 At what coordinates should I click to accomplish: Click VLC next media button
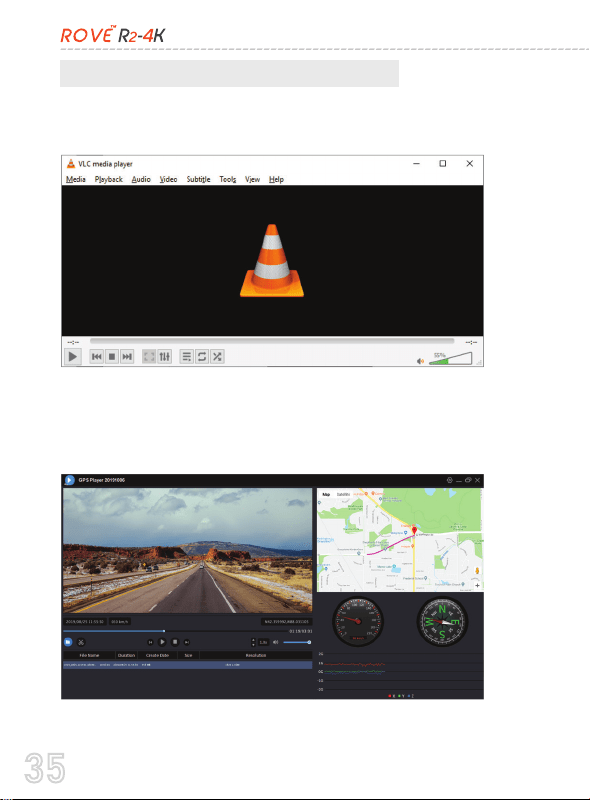click(127, 357)
